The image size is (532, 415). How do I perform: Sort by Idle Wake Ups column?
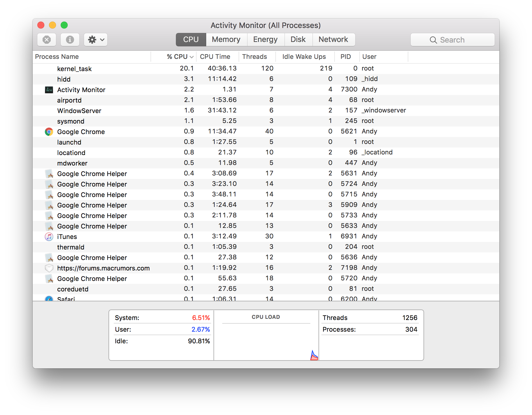point(305,57)
